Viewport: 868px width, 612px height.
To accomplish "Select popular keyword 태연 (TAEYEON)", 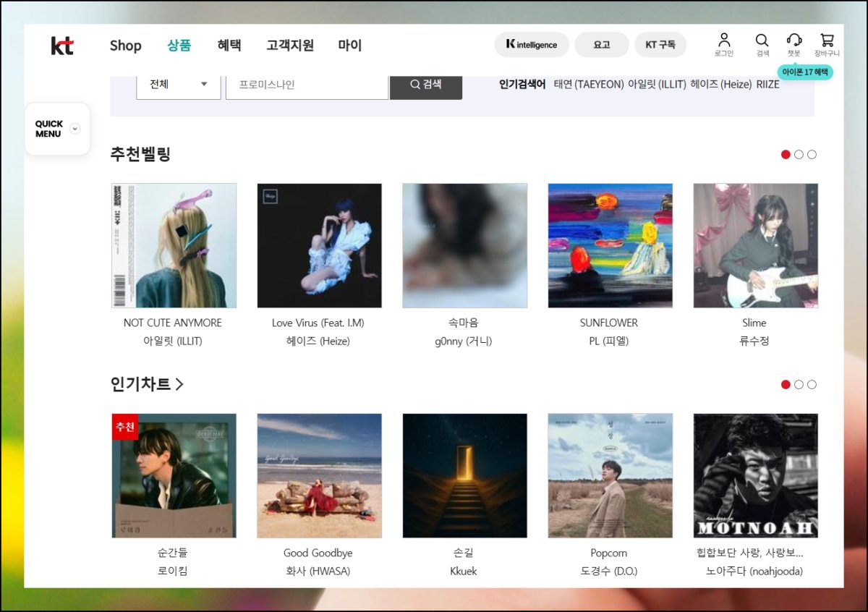I will 589,85.
